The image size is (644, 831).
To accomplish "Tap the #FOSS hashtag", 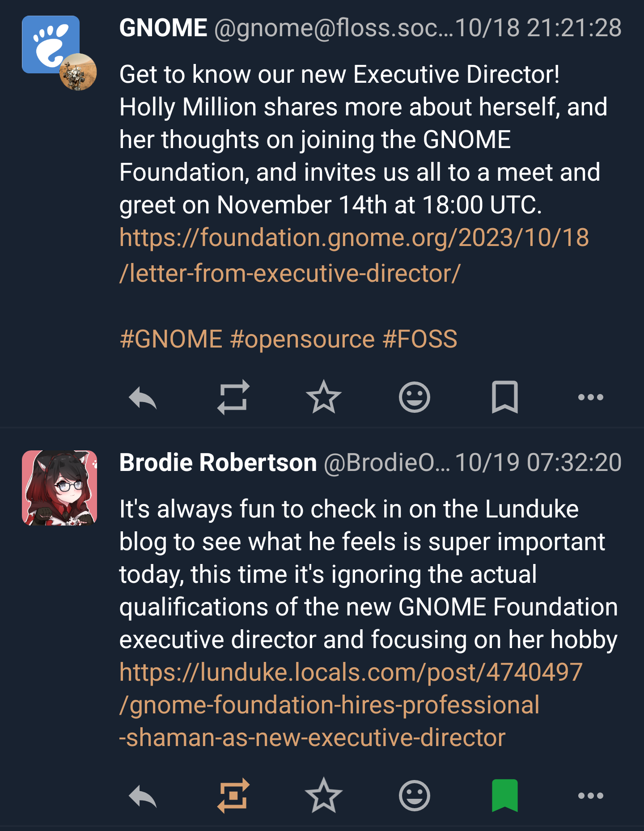I will (x=420, y=339).
